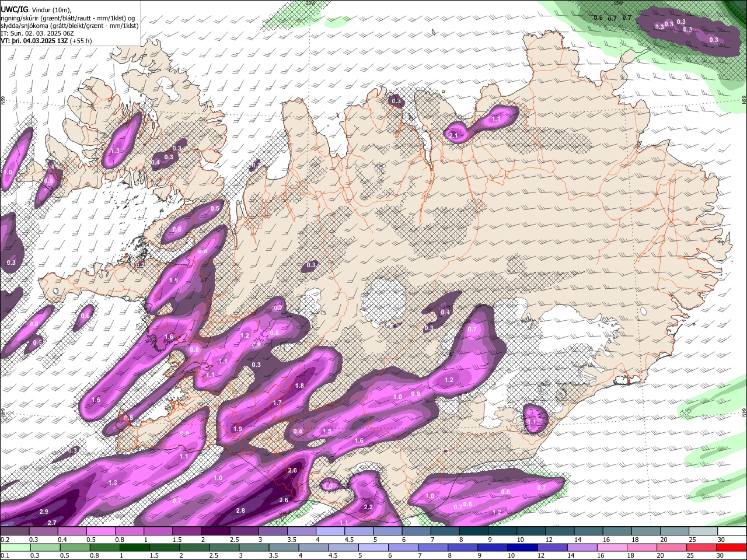Click the 1.5 precipitation value on the map
Image resolution: width=747 pixels, height=560 pixels.
327,431
